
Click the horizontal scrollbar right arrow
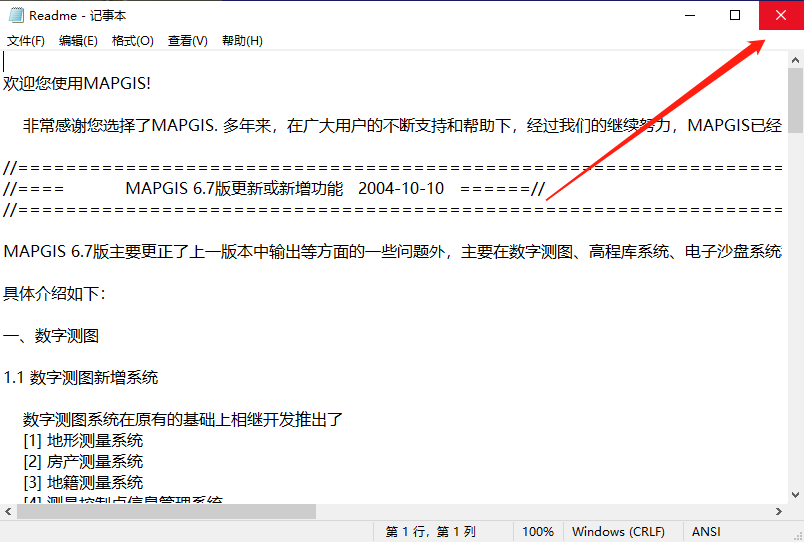coord(779,511)
